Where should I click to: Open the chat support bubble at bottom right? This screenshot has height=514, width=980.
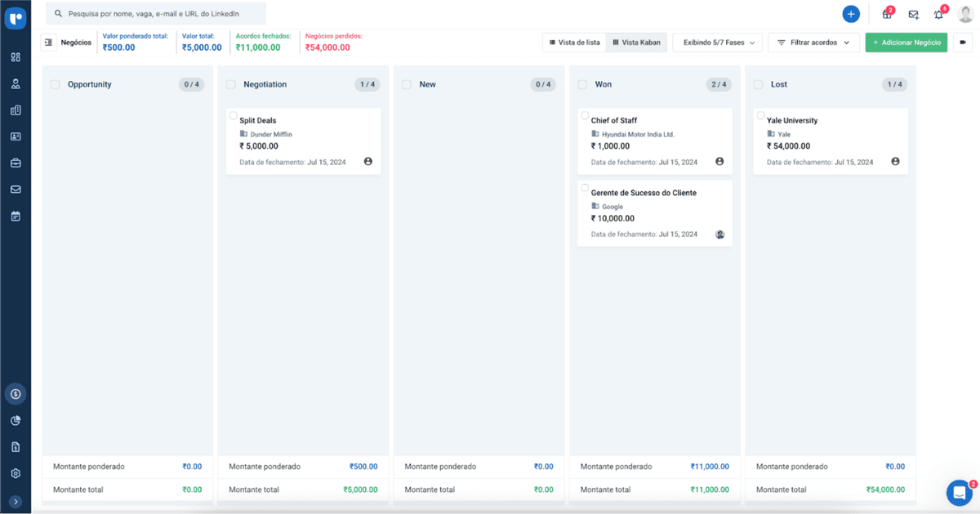click(x=959, y=493)
